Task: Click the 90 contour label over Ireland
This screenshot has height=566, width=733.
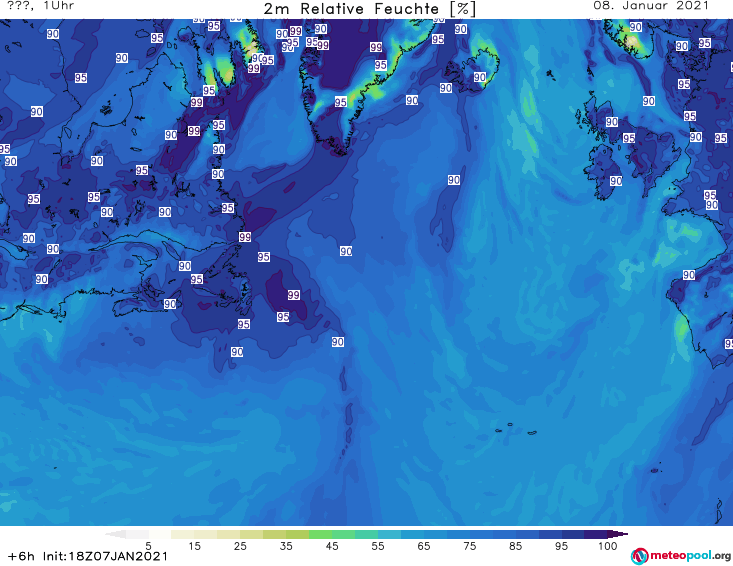Action: [x=616, y=181]
